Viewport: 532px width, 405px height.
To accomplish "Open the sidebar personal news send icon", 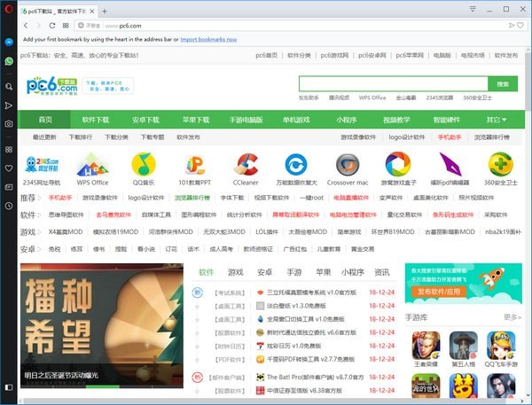I will click(9, 105).
